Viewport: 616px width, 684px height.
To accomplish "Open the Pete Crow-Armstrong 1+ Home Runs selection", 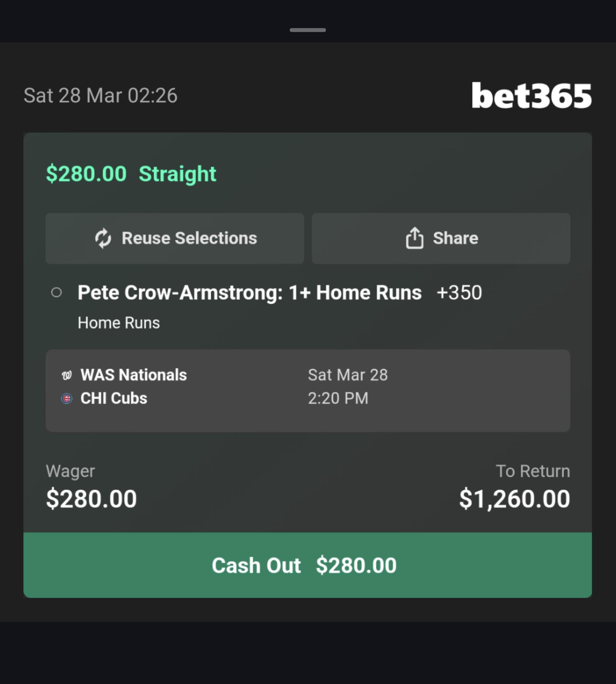I will 249,293.
